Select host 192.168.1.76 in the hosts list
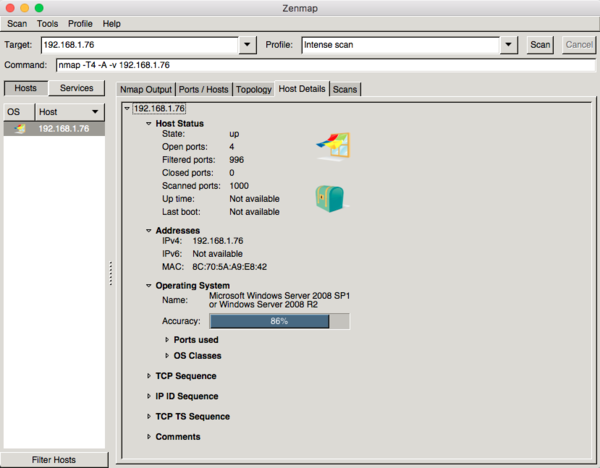Viewport: 600px width, 468px height. click(x=54, y=129)
